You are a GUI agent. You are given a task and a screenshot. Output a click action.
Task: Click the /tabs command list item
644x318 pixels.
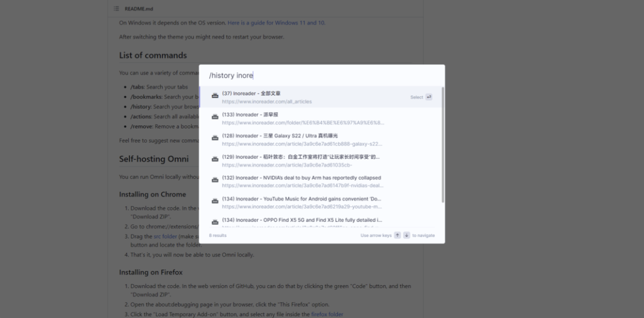point(159,87)
